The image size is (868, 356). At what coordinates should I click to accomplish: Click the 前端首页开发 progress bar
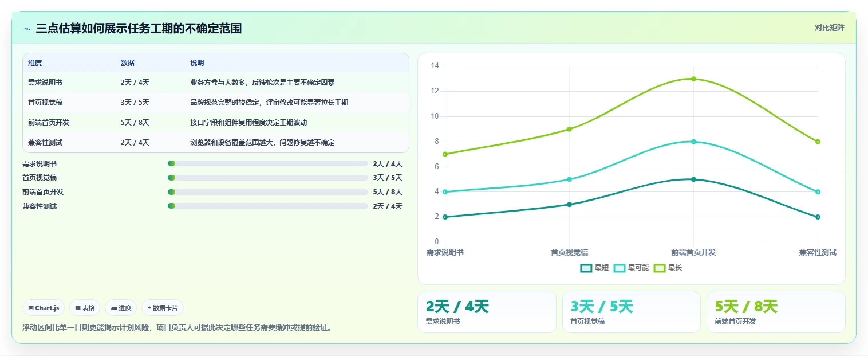[x=267, y=192]
